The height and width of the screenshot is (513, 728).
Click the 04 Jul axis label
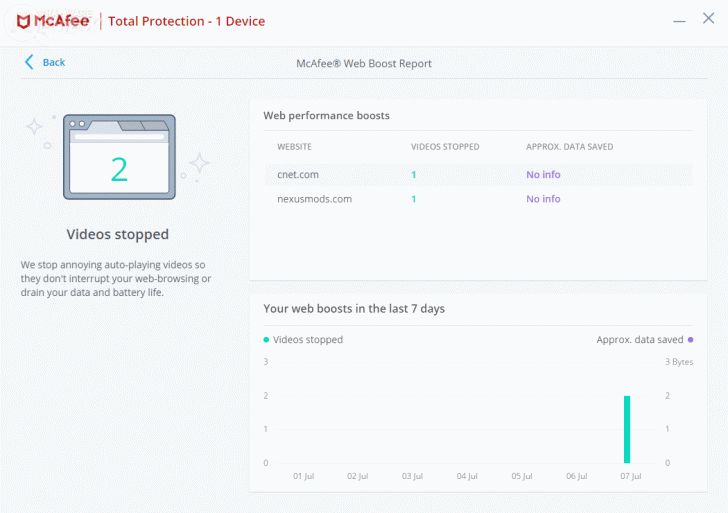467,476
